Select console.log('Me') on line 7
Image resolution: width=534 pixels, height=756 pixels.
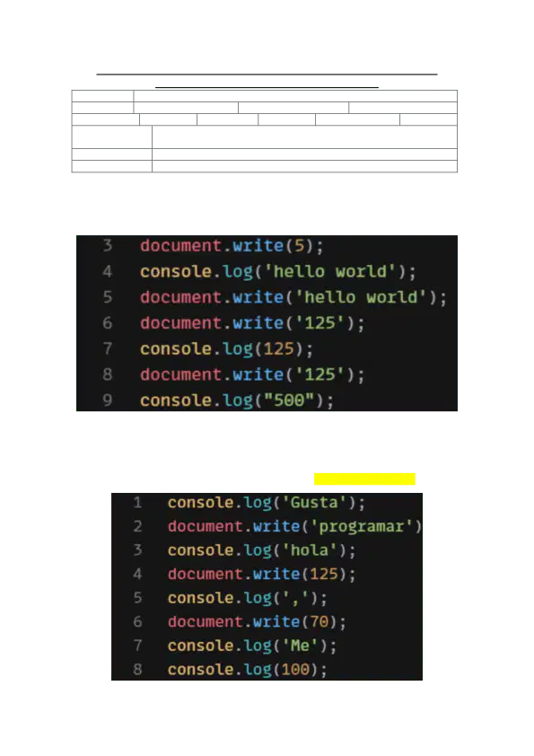251,646
